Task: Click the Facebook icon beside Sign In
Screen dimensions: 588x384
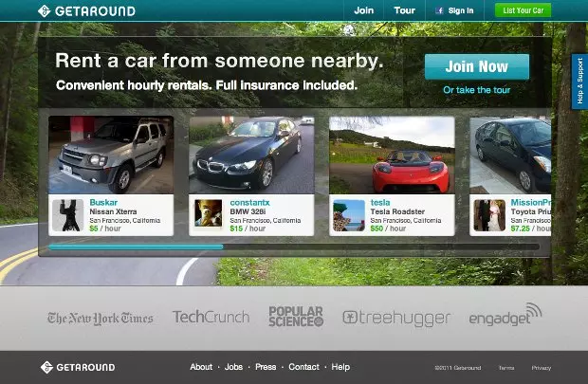Action: tap(439, 10)
